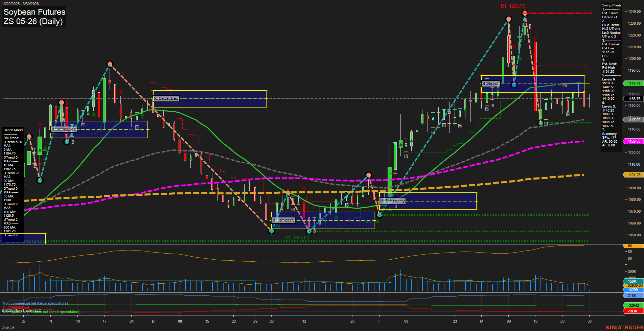Click support level 1037.50

[x=608, y=126]
